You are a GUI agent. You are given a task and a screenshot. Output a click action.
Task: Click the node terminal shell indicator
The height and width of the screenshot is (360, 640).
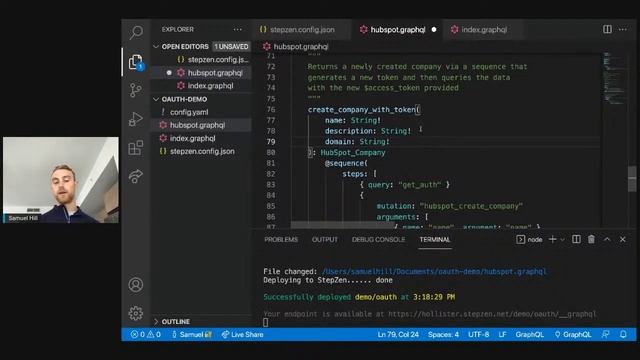click(x=529, y=240)
